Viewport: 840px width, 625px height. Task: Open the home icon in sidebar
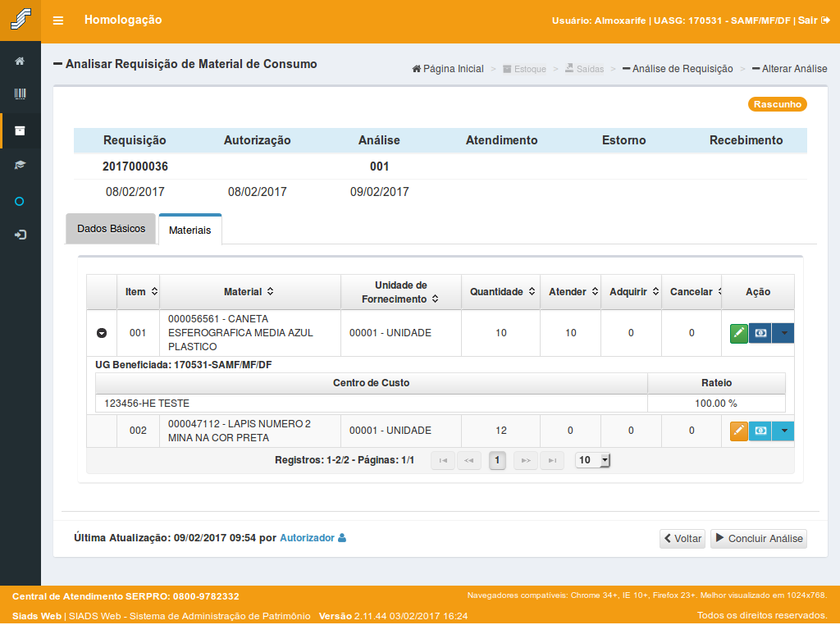(20, 61)
